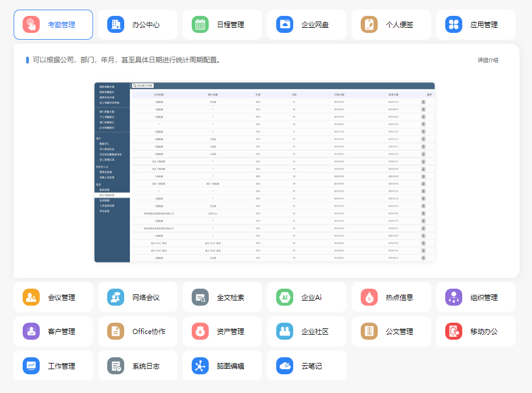The height and width of the screenshot is (393, 532).
Task: Switch to the 个人便签 tab label
Action: coord(399,25)
